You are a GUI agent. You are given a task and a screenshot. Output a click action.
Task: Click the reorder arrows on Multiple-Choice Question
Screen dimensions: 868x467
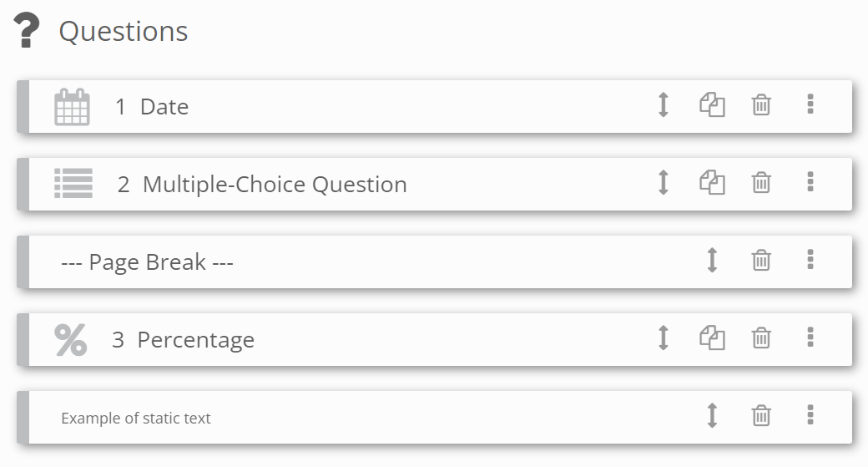664,183
